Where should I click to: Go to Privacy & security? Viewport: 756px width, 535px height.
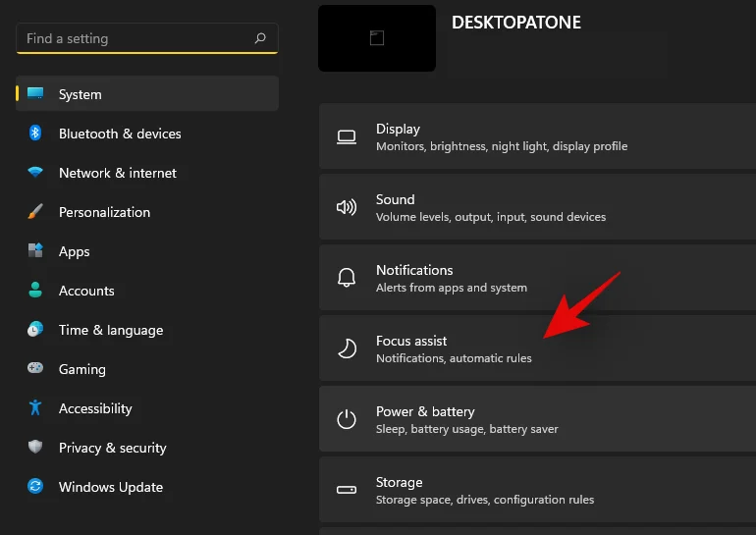pyautogui.click(x=147, y=448)
